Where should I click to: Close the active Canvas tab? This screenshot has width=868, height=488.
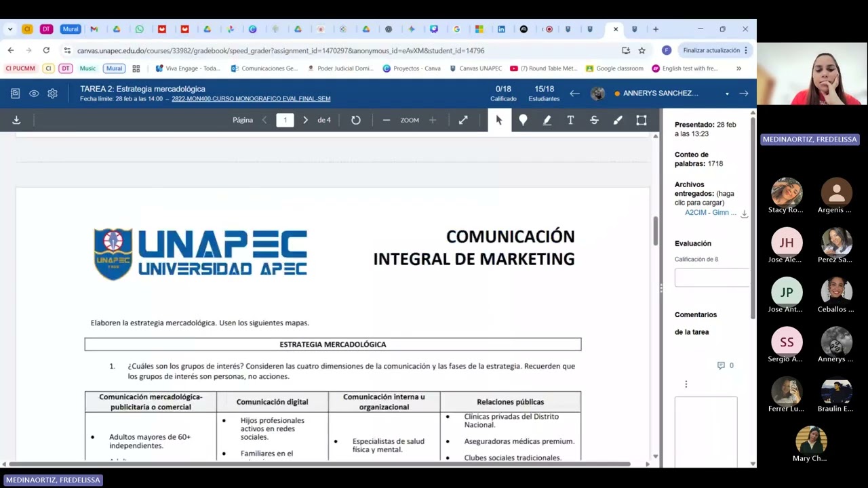[615, 29]
